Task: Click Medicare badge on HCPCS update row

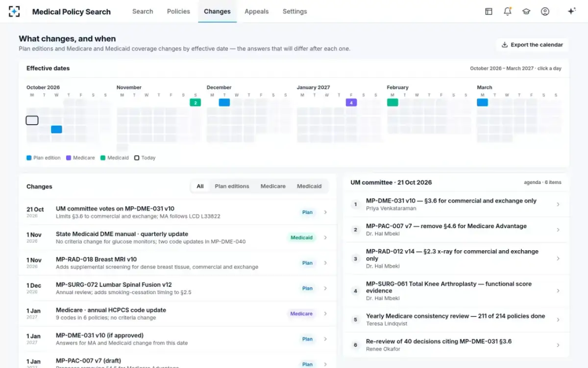Action: (x=301, y=314)
